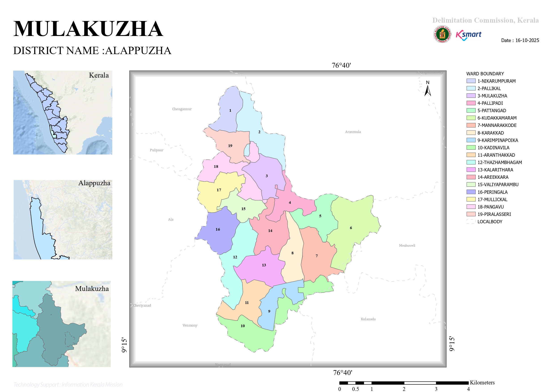Click ward number 1 on the map
The image size is (555, 392).
tap(230, 110)
